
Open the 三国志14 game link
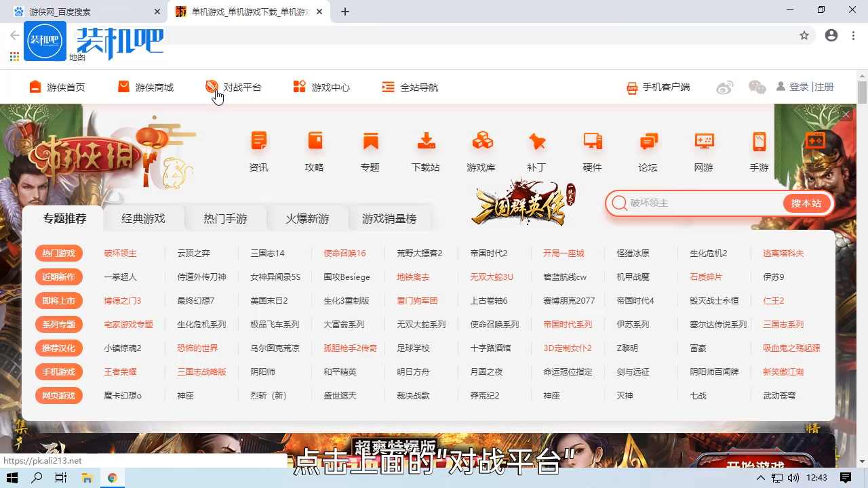click(267, 253)
